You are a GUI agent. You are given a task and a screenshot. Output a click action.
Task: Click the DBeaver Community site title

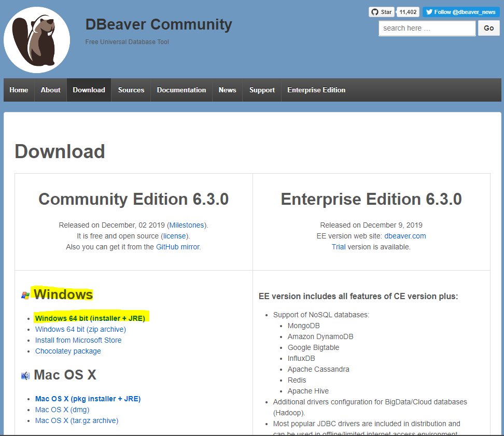159,25
